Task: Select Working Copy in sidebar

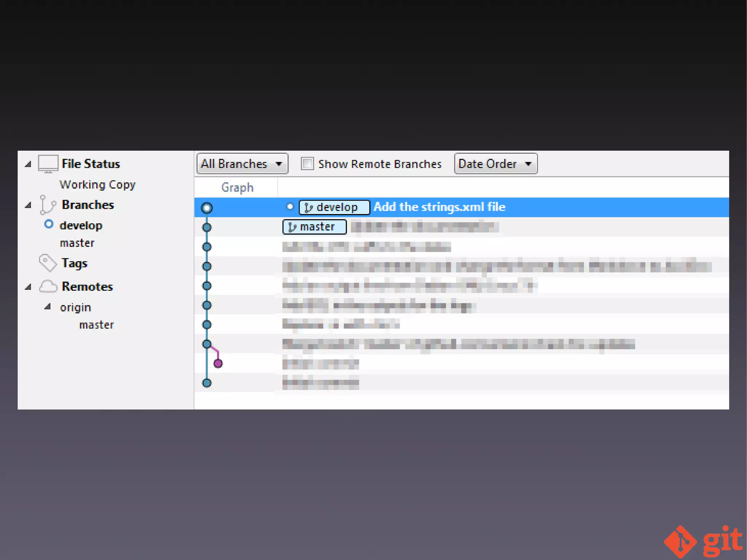Action: click(x=97, y=185)
